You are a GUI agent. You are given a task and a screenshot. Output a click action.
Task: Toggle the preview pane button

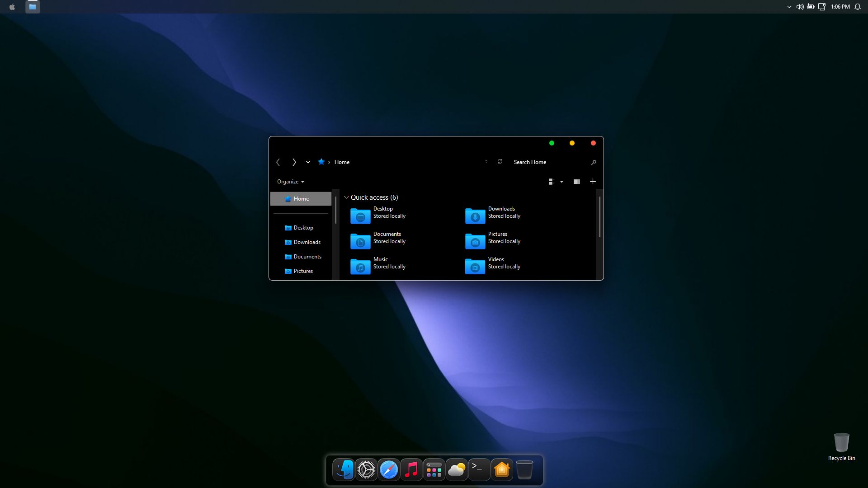[x=576, y=182]
